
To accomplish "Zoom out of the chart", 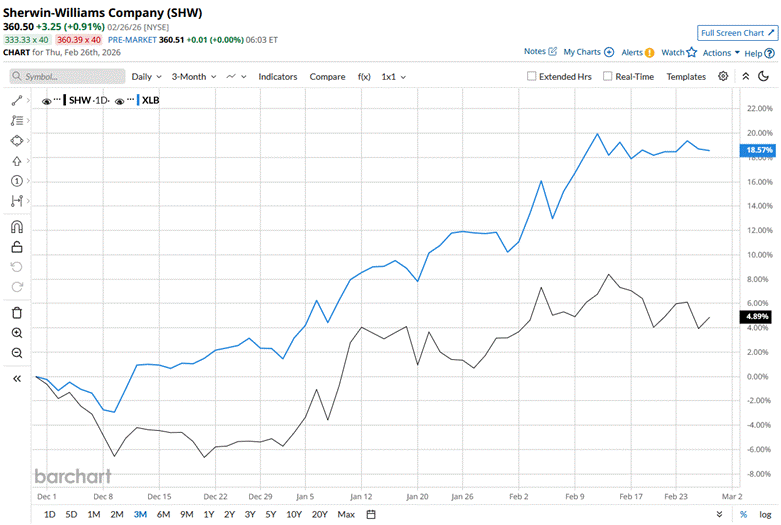I will coord(16,353).
